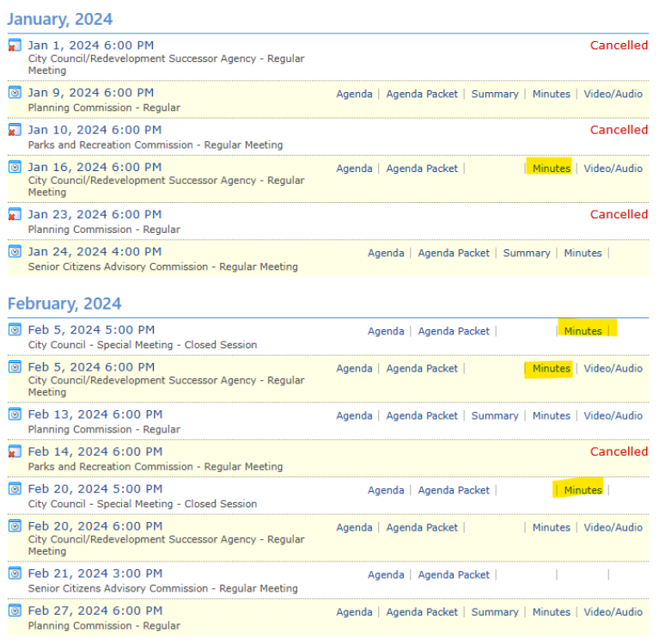This screenshot has height=644, width=659.
Task: Open Agenda for Feb 5 5:00 PM Closed Session
Action: 386,331
